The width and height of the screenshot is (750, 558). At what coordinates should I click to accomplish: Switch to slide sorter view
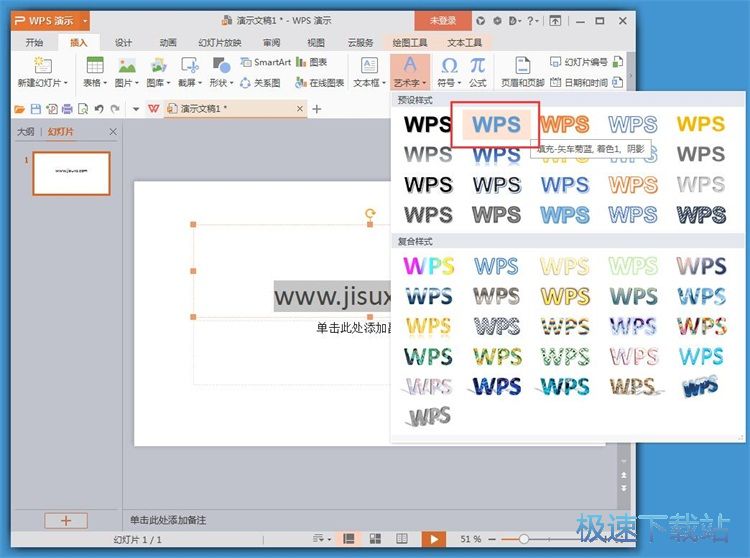tap(375, 539)
